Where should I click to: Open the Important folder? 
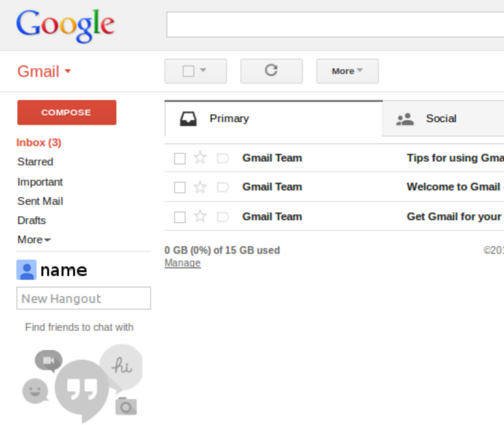point(40,182)
